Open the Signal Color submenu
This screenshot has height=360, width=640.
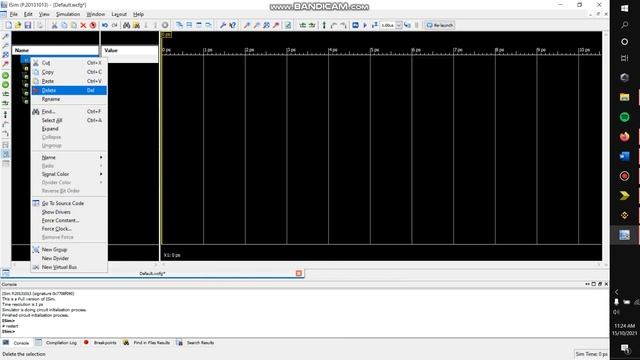(x=69, y=174)
